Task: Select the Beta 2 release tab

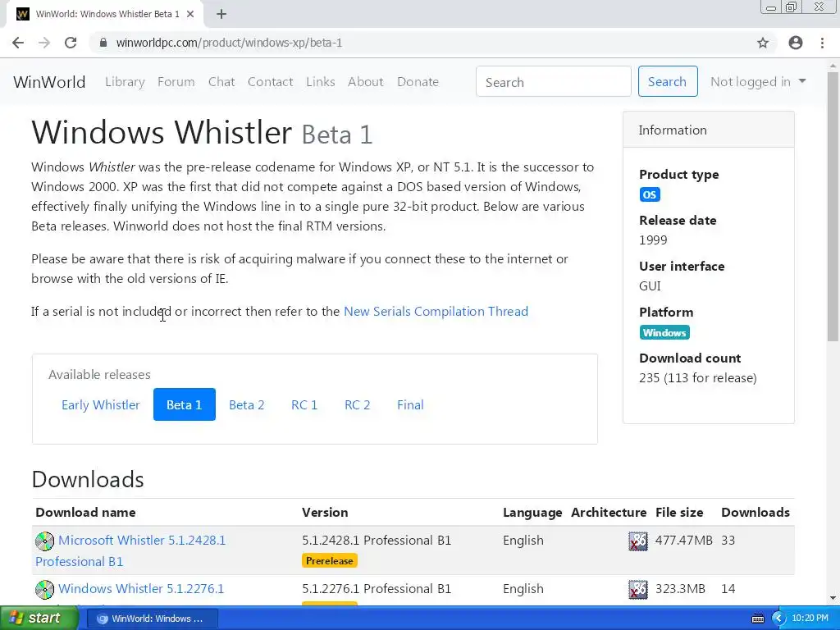Action: pos(246,405)
